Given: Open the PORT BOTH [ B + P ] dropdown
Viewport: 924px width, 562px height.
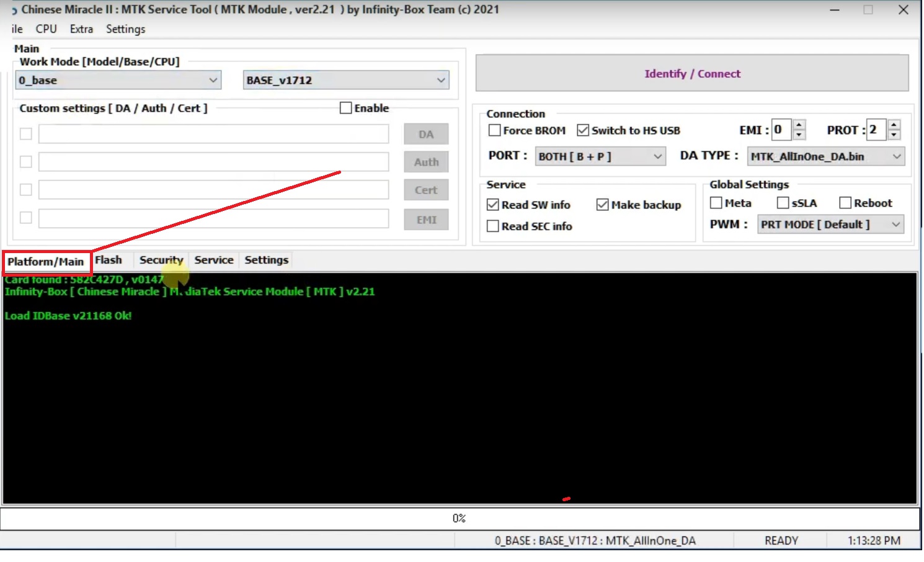Looking at the screenshot, I should click(600, 156).
